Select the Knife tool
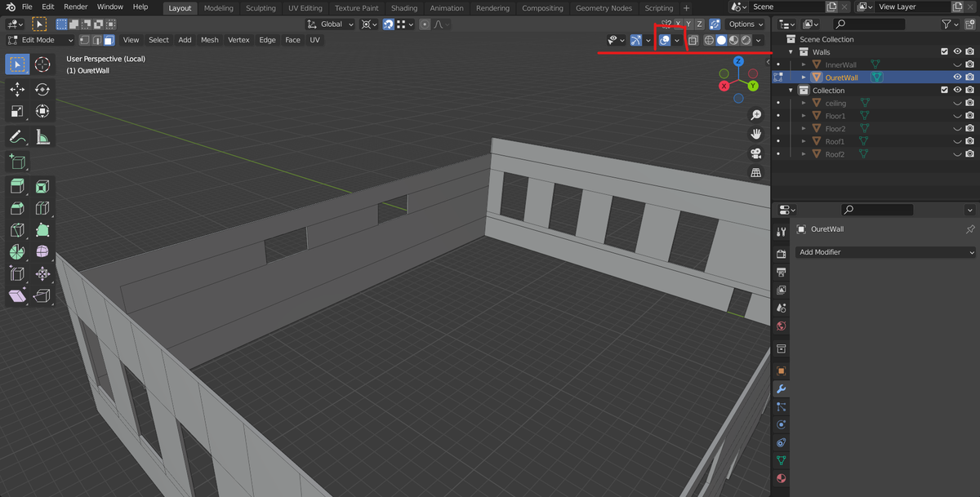980x497 pixels. click(17, 230)
